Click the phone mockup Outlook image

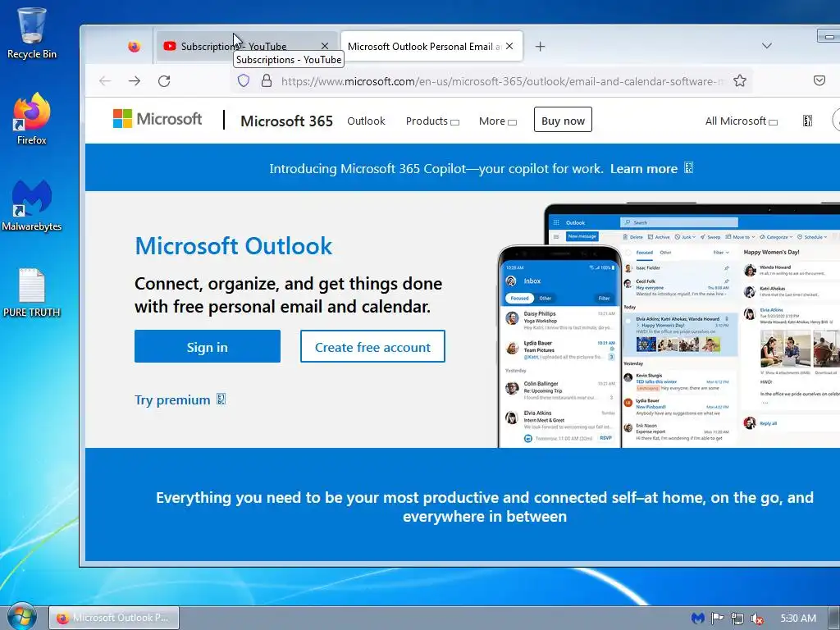tap(559, 347)
